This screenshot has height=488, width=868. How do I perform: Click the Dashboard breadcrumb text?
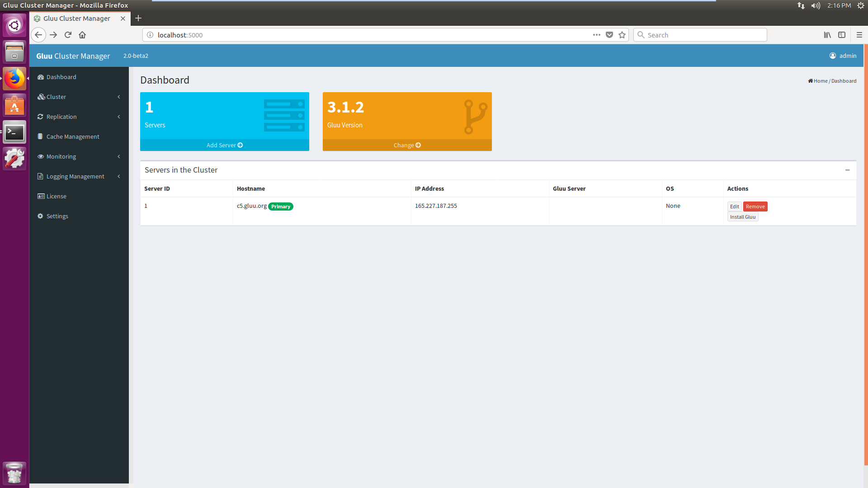pyautogui.click(x=844, y=81)
